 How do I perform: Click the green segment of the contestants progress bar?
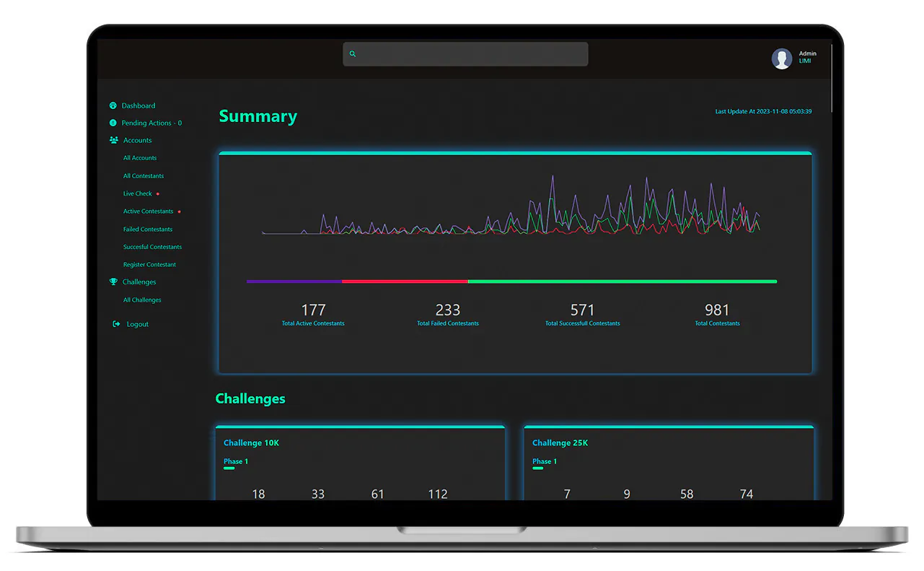tap(622, 282)
